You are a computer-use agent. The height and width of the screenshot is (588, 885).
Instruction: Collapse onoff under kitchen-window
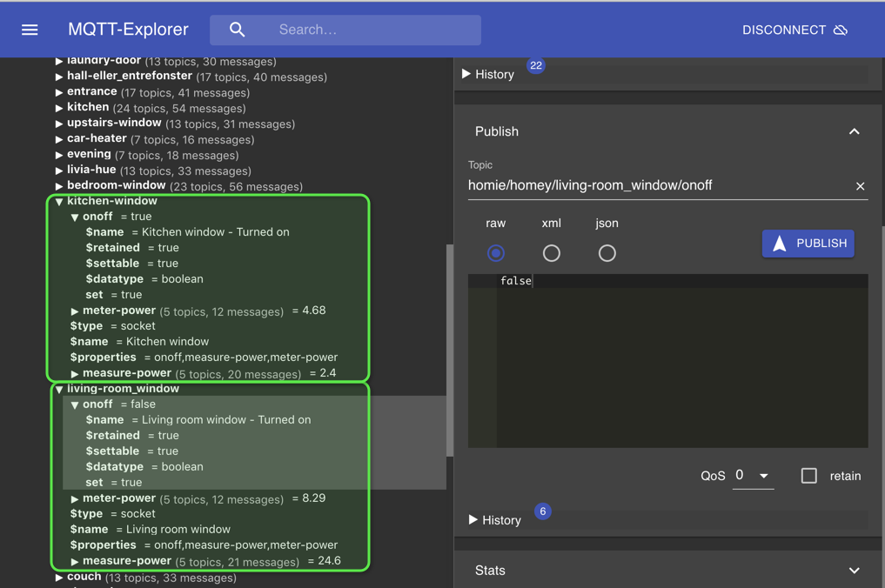click(75, 217)
